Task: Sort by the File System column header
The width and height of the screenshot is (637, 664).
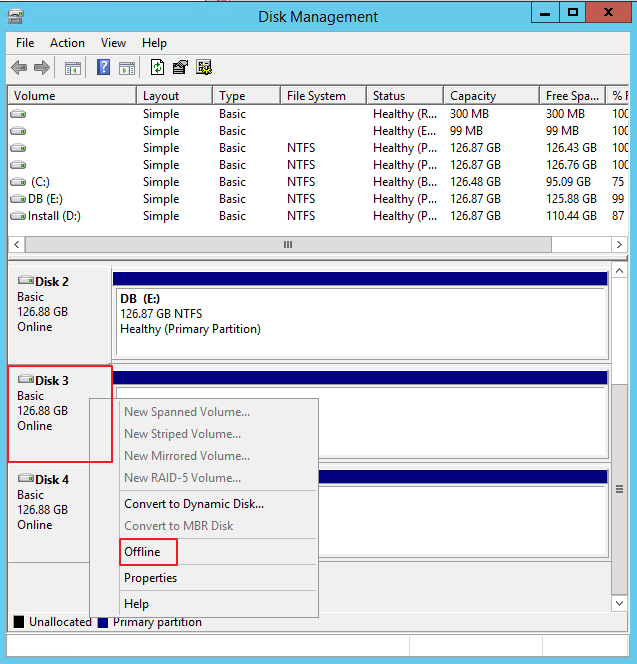Action: click(324, 96)
